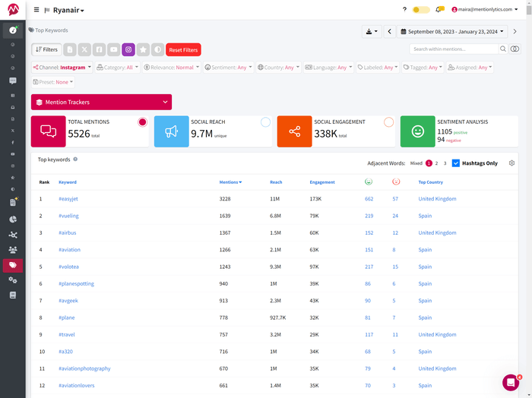Image resolution: width=532 pixels, height=398 pixels.
Task: Go to next date range
Action: point(515,32)
